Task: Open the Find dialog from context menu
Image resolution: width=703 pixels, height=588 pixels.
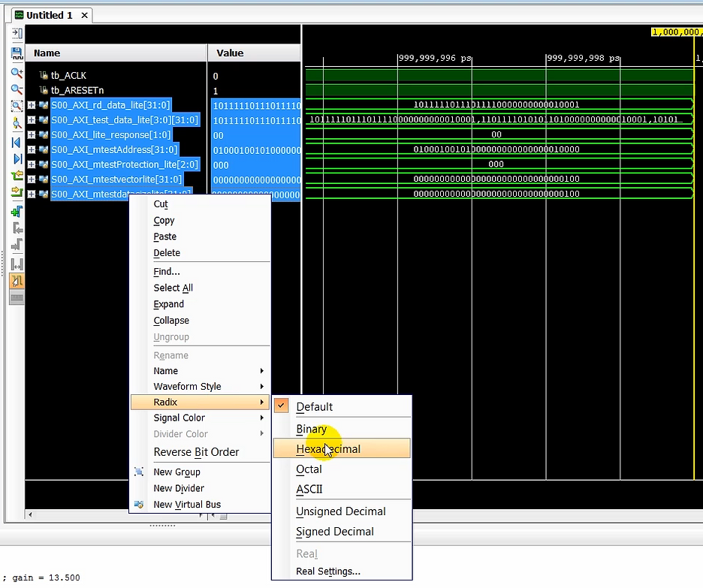Action: pos(164,271)
